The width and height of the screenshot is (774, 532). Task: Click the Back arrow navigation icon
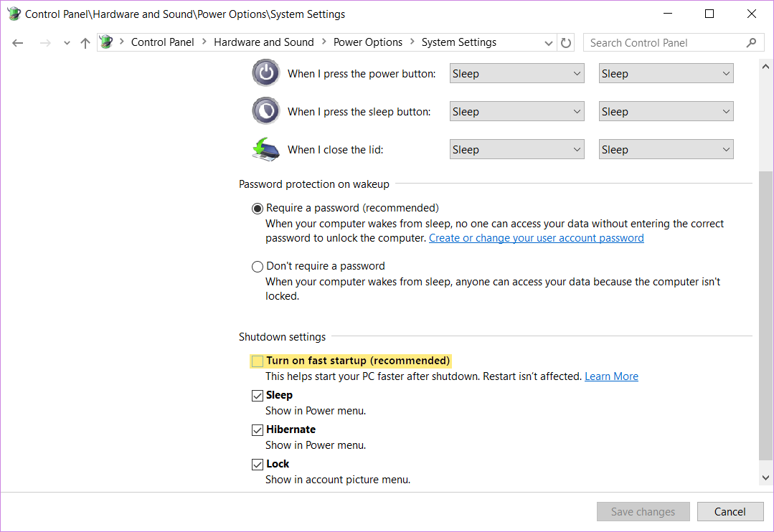18,43
